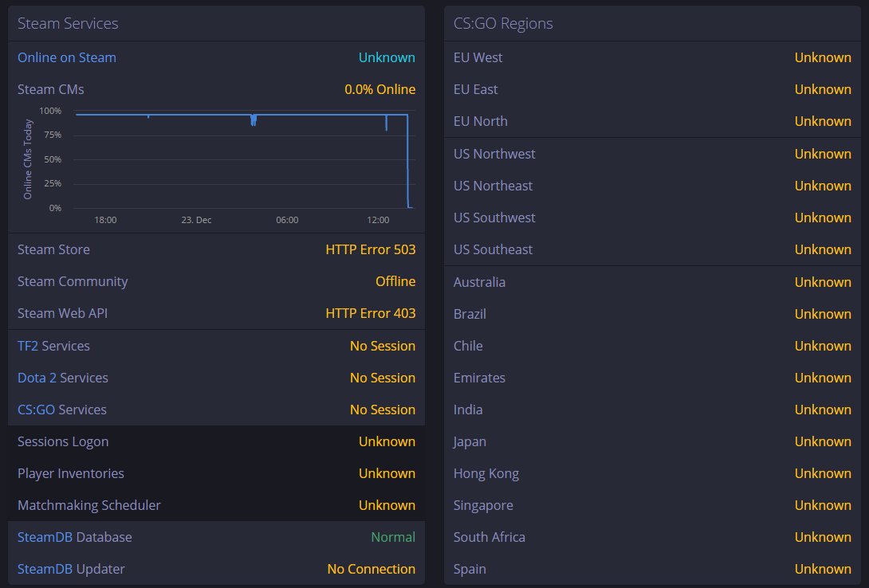869x588 pixels.
Task: Click the Offline status for Steam Community
Action: click(x=395, y=282)
